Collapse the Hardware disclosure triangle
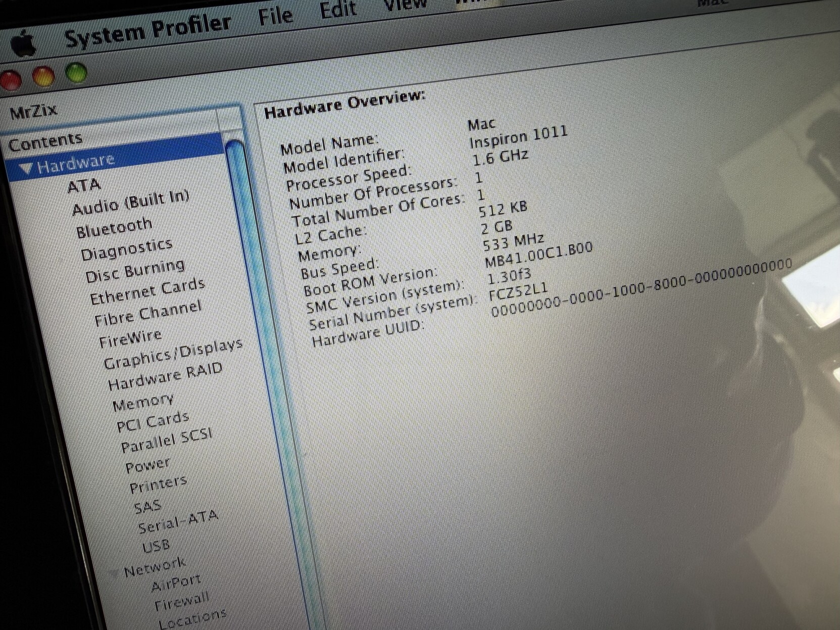Viewport: 840px width, 630px height. (27, 170)
